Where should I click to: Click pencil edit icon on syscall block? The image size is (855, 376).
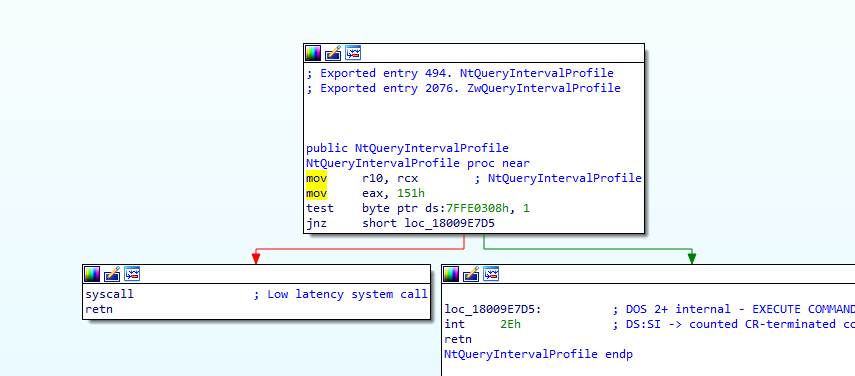(112, 274)
